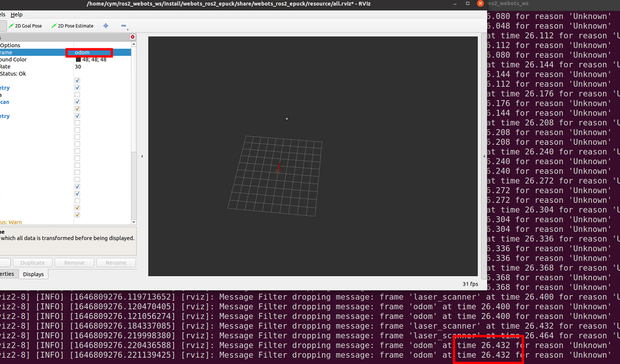This screenshot has width=620, height=364.
Task: Enable the unchecked Camera display checkbox
Action: click(x=77, y=94)
